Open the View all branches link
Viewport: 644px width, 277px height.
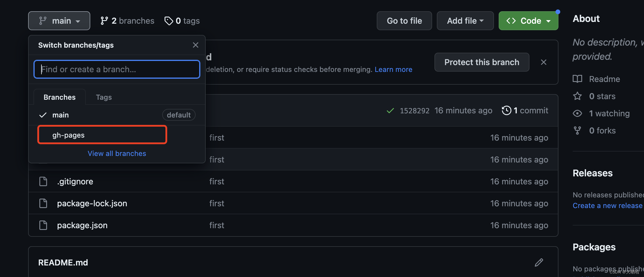click(x=117, y=153)
